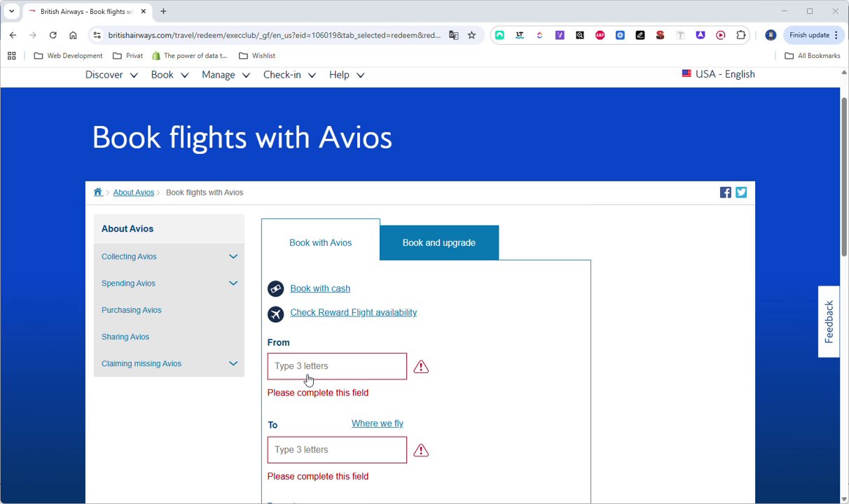Open About Avios sidebar heading
The height and width of the screenshot is (504, 849).
(127, 229)
